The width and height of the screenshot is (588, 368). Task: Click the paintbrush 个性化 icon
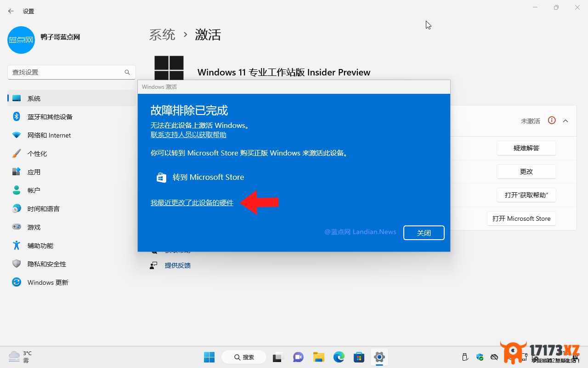pos(17,153)
